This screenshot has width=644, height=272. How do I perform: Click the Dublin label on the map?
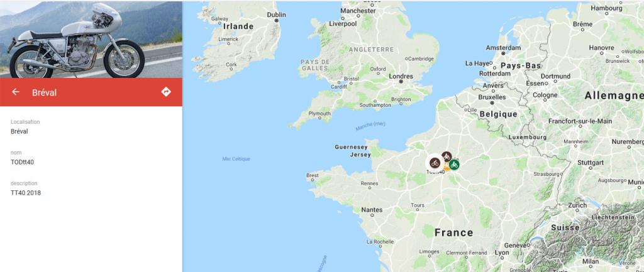click(x=277, y=15)
